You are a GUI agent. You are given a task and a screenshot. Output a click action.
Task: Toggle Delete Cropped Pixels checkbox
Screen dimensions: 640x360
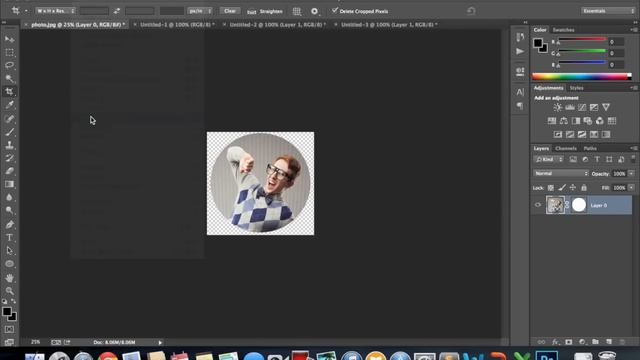point(335,11)
